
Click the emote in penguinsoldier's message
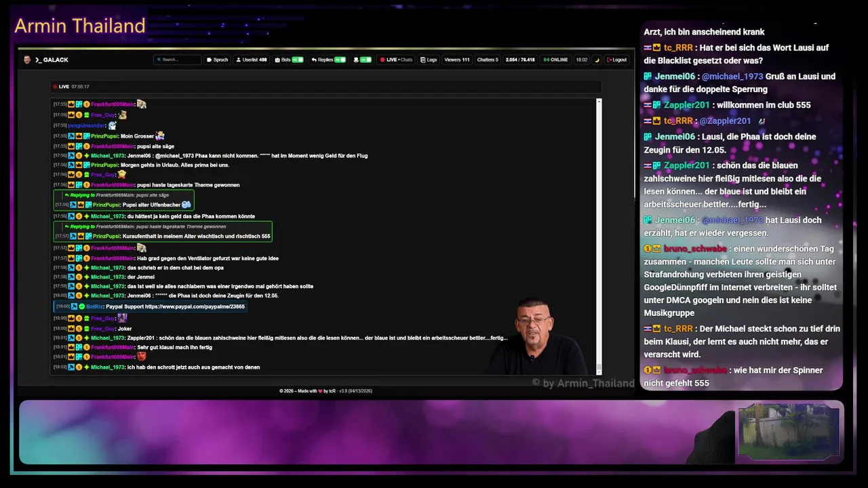tap(113, 125)
